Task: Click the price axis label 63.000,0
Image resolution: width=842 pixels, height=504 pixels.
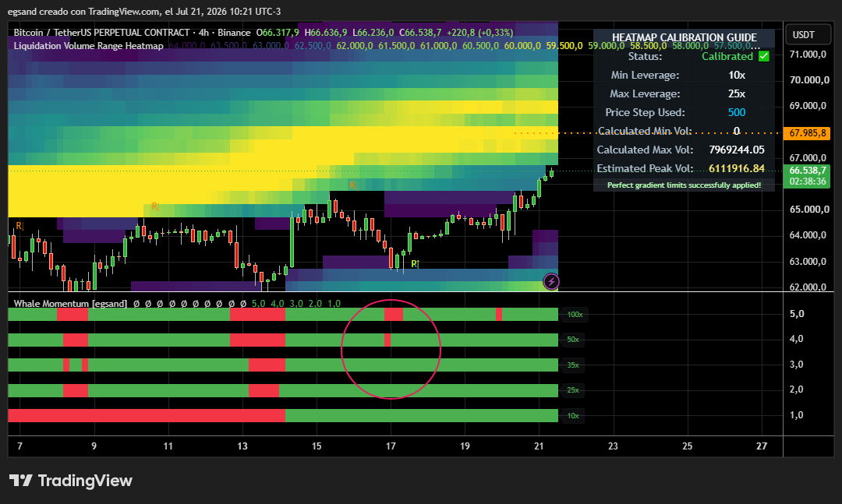Action: point(808,262)
